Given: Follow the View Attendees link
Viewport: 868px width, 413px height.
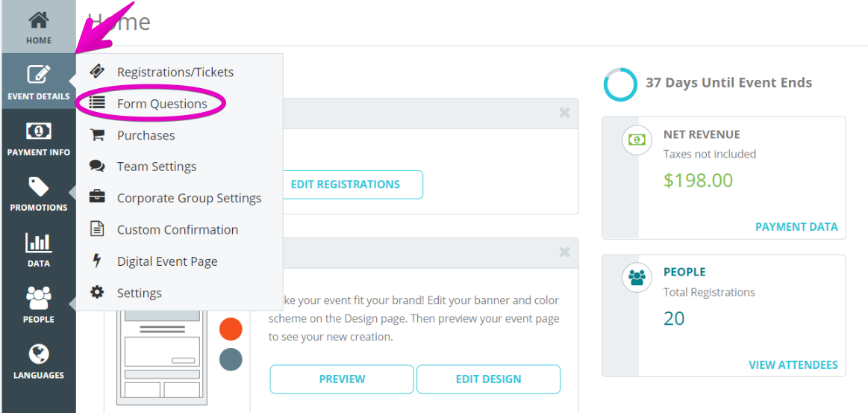Looking at the screenshot, I should coord(793,365).
